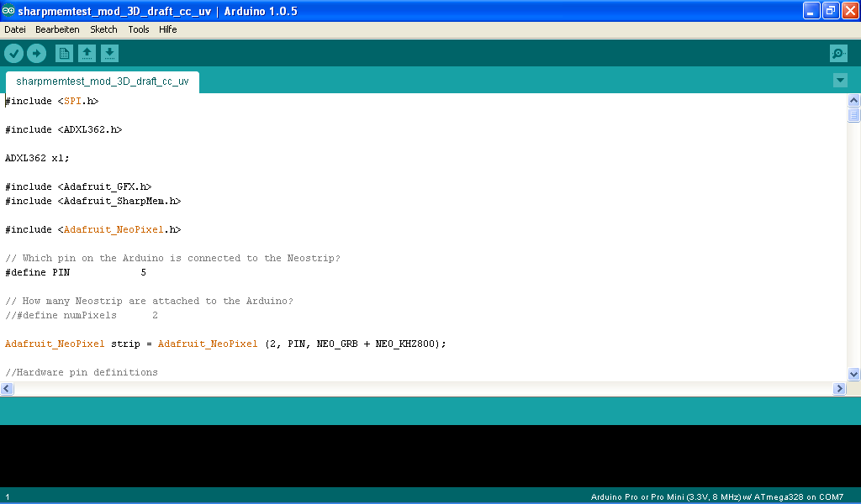Click the horizontal scrollbar left arrow
Image resolution: width=861 pixels, height=504 pixels.
coord(7,389)
